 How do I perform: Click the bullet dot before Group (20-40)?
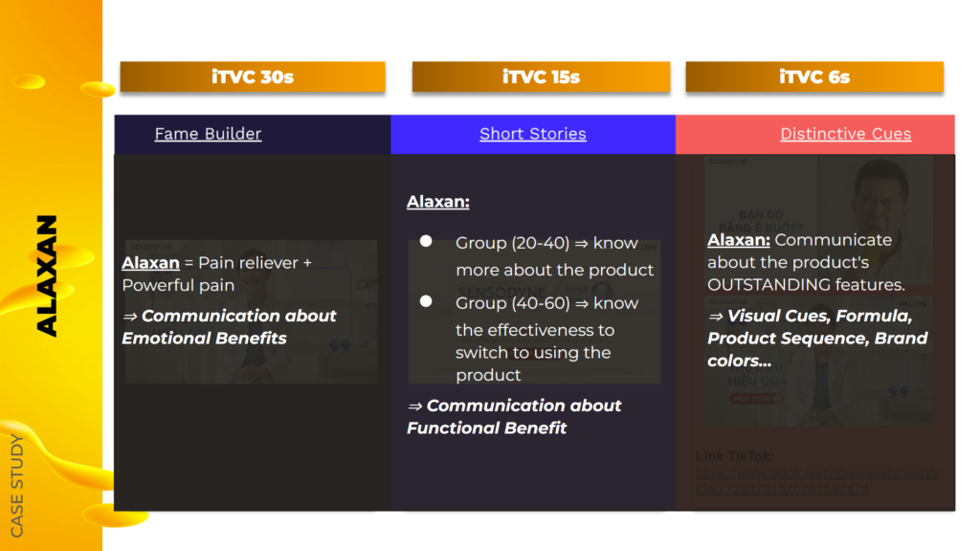point(426,241)
